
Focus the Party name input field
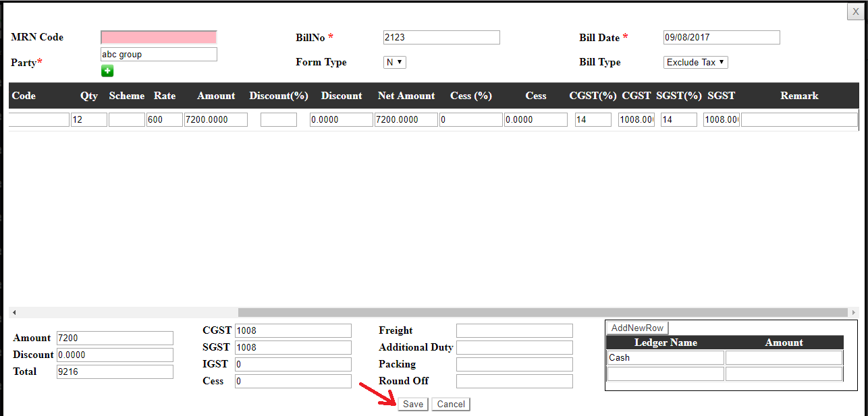159,55
